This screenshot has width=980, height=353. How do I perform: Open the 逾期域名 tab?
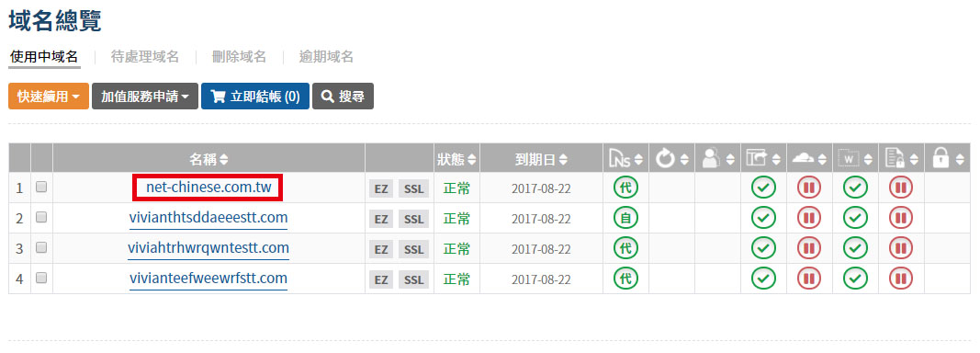(x=326, y=57)
